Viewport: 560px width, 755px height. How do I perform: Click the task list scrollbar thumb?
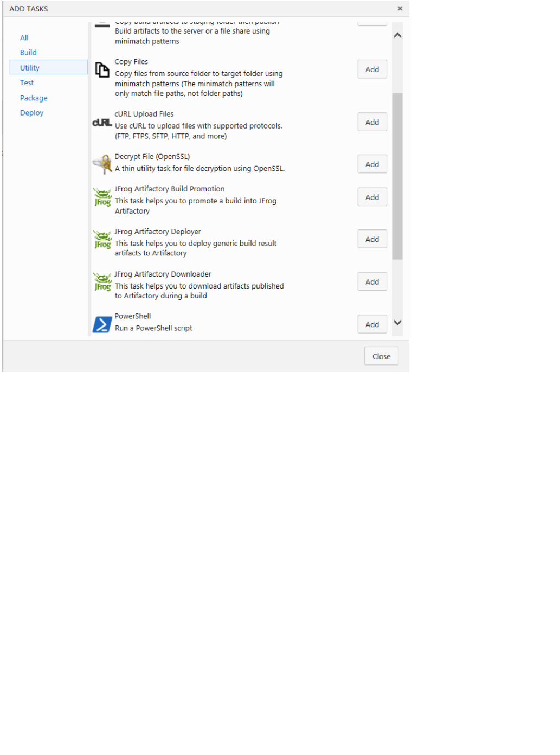pyautogui.click(x=397, y=176)
